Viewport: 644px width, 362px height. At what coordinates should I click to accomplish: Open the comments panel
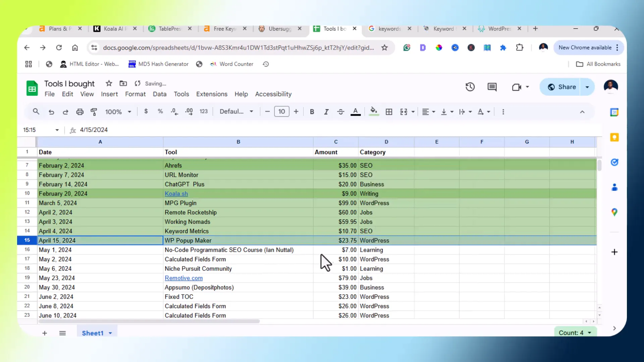click(x=492, y=87)
